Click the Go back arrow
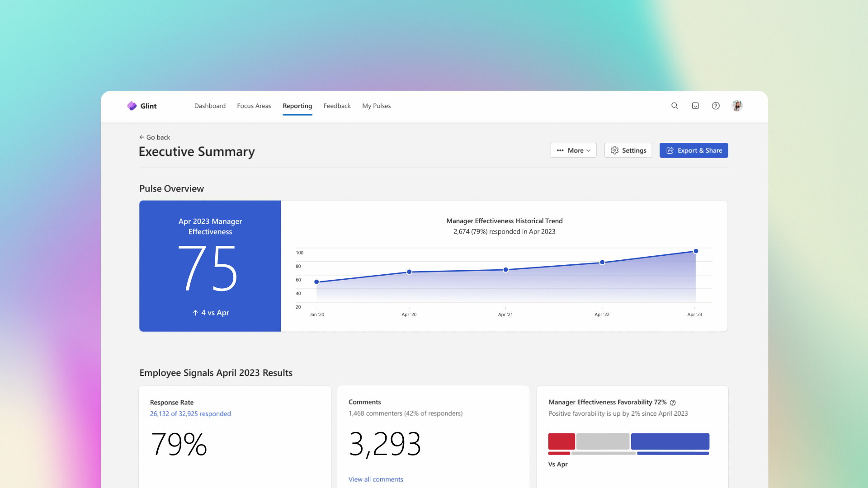This screenshot has height=488, width=868. tap(142, 137)
